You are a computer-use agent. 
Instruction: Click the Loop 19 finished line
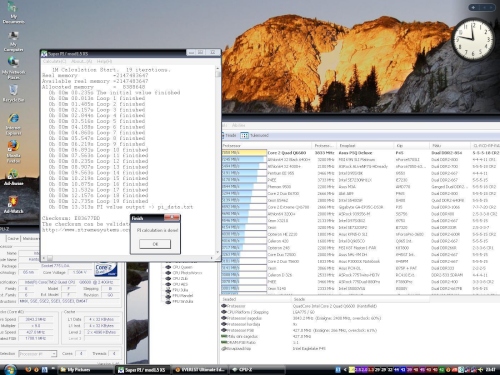[x=99, y=201]
